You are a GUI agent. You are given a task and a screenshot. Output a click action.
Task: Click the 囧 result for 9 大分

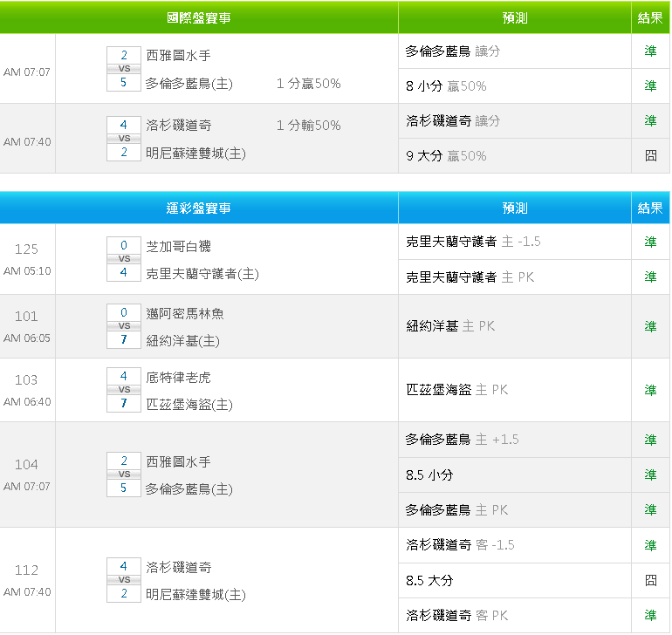[650, 155]
